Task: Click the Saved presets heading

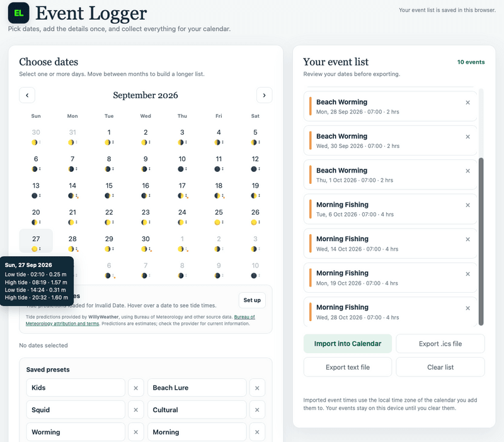Action: click(48, 370)
